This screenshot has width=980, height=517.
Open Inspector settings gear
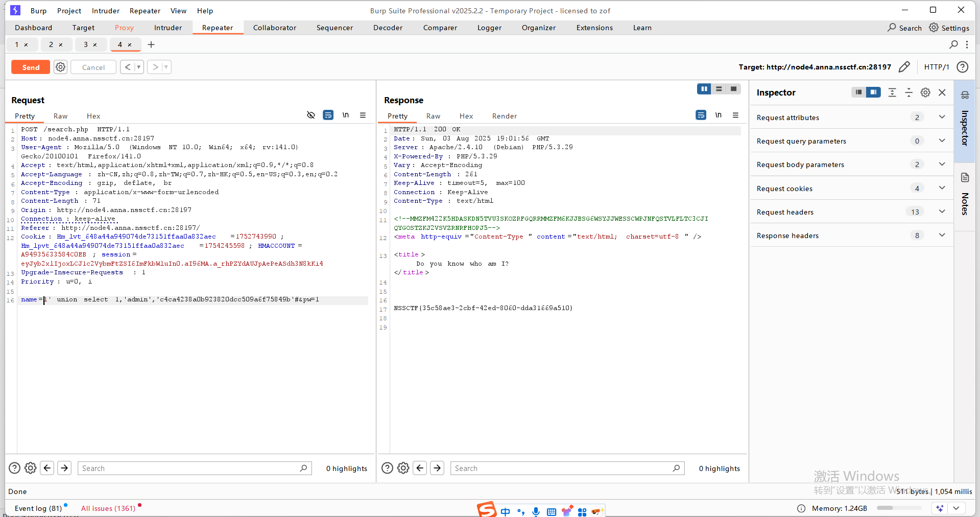click(x=925, y=92)
